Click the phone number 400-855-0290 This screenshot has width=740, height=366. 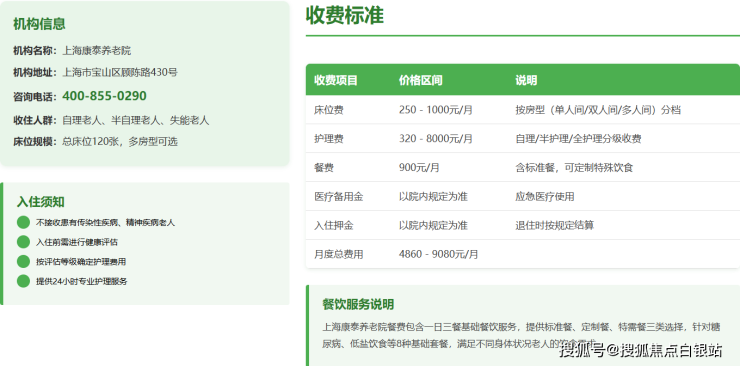point(104,96)
